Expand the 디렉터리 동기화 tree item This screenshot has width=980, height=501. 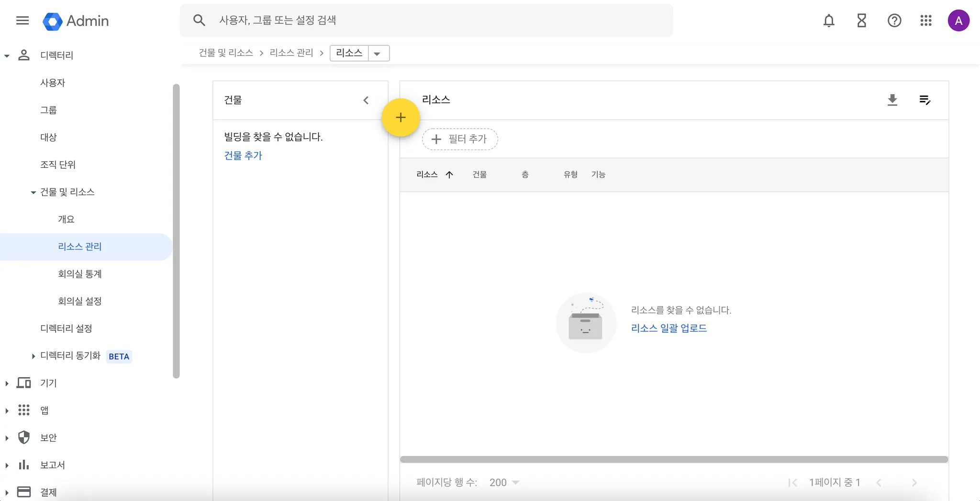33,356
